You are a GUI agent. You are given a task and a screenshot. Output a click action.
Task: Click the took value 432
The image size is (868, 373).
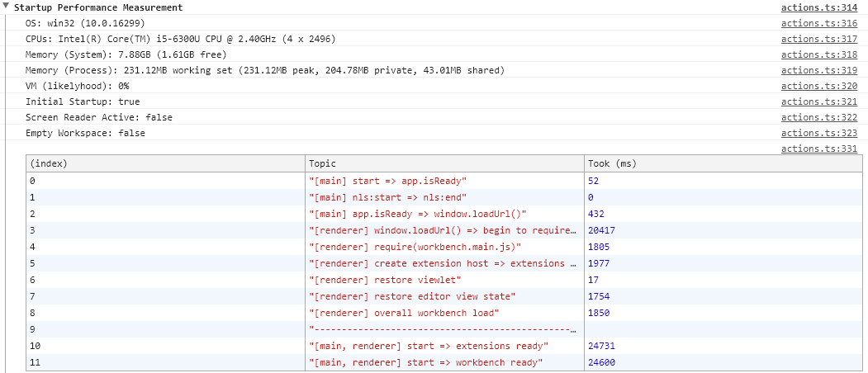tap(595, 214)
